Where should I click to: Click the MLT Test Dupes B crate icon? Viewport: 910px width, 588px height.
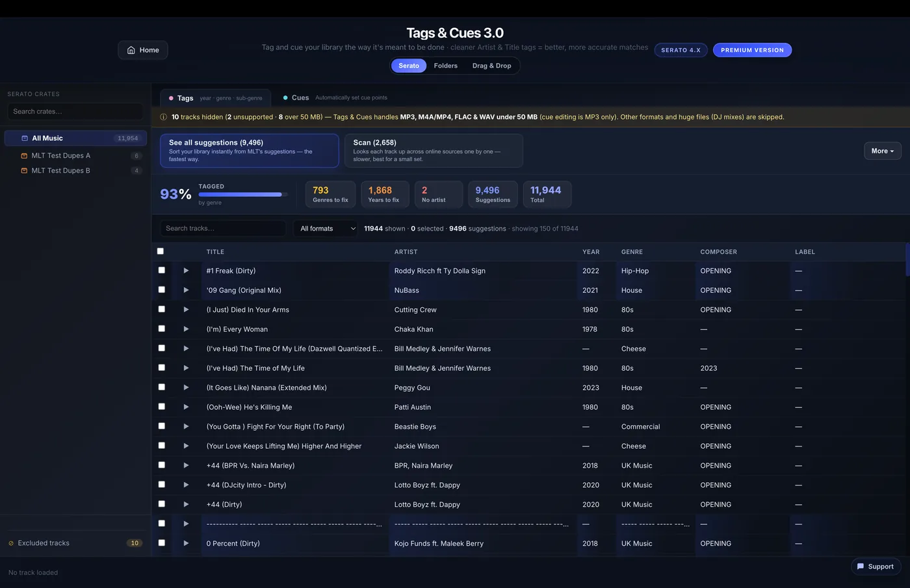tap(24, 171)
